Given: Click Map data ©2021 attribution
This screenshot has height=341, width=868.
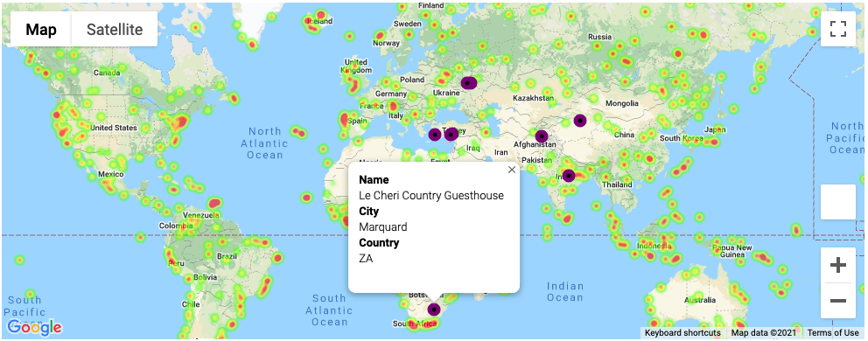Looking at the screenshot, I should tap(763, 333).
